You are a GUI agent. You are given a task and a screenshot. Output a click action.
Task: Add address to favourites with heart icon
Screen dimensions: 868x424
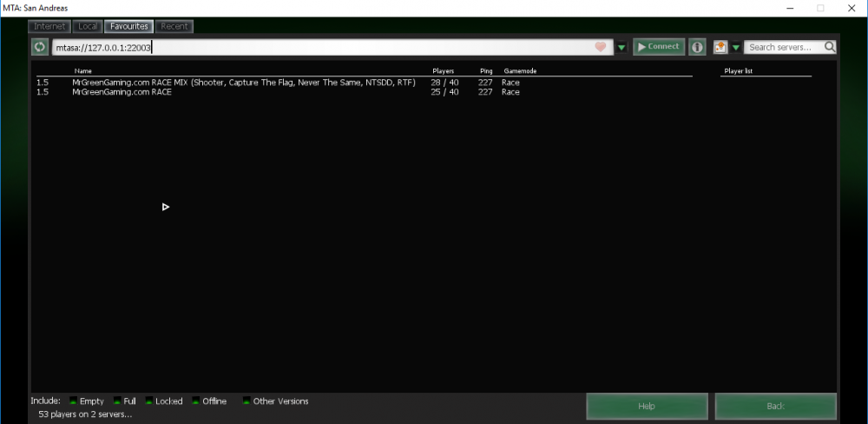pyautogui.click(x=601, y=47)
